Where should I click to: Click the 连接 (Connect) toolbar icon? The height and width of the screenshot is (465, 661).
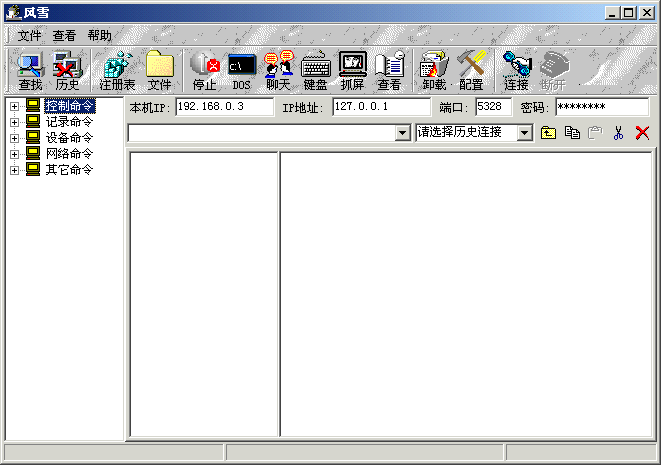[x=516, y=71]
